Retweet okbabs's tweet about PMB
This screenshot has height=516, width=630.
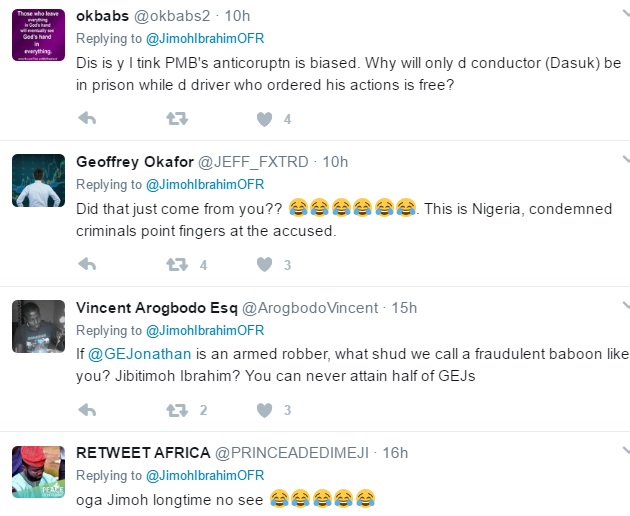(x=177, y=119)
